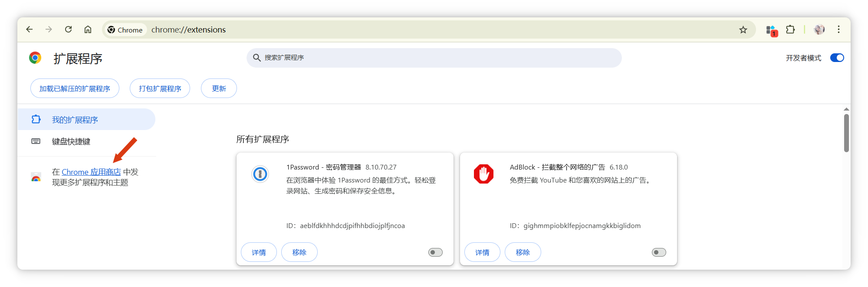Open 详情 for 1Password
The image size is (868, 287).
point(259,252)
